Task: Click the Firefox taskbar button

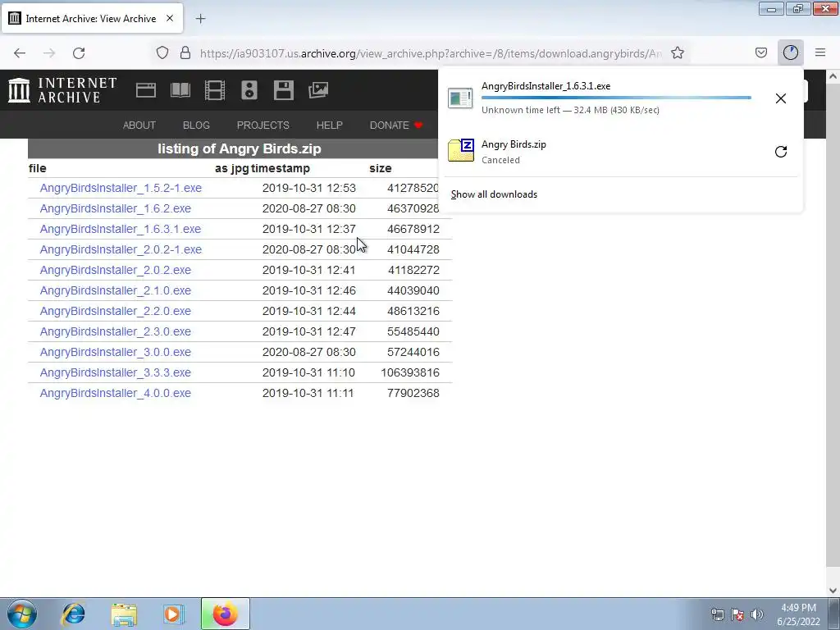Action: click(225, 614)
